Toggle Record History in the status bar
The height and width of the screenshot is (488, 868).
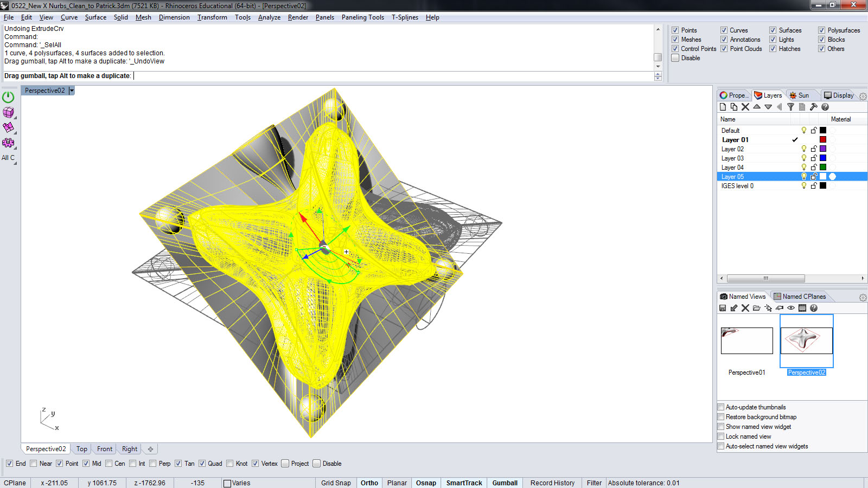click(552, 483)
